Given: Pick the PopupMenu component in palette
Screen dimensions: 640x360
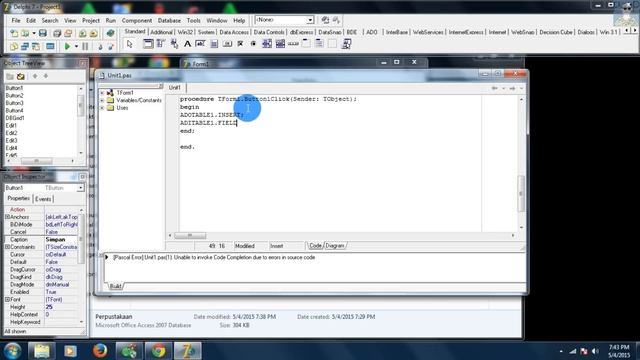Looking at the screenshot, I should [x=174, y=44].
